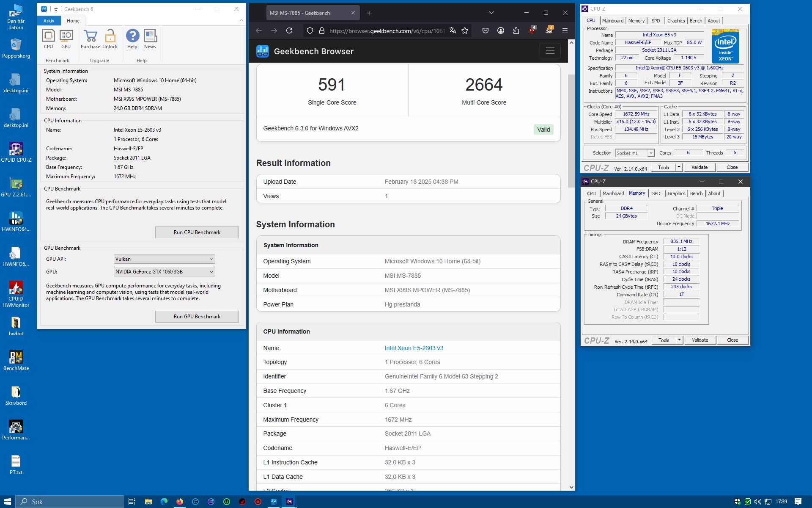This screenshot has width=812, height=508.
Task: Open CPUID CPU-Z desktop shortcut
Action: (16, 152)
